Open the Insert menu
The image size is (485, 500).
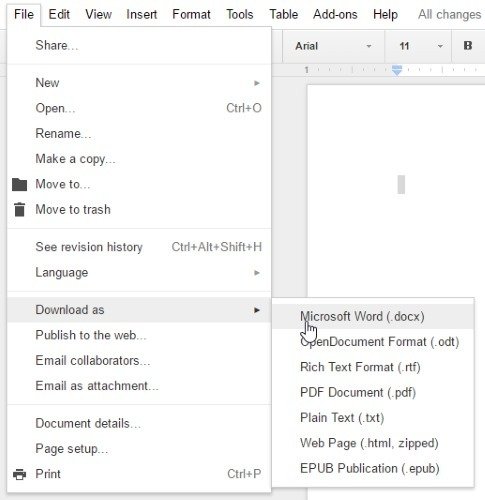coord(142,14)
